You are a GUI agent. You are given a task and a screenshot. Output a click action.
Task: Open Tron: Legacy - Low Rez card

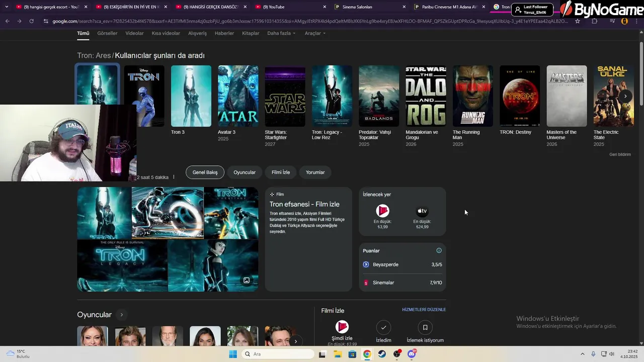(332, 103)
